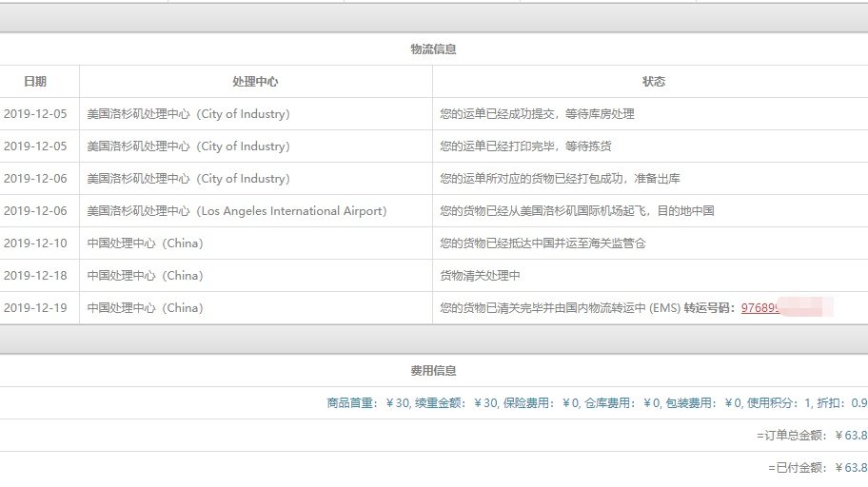Screen dimensions: 868x487
Task: Select the 2019-12-10 date cell
Action: point(35,243)
